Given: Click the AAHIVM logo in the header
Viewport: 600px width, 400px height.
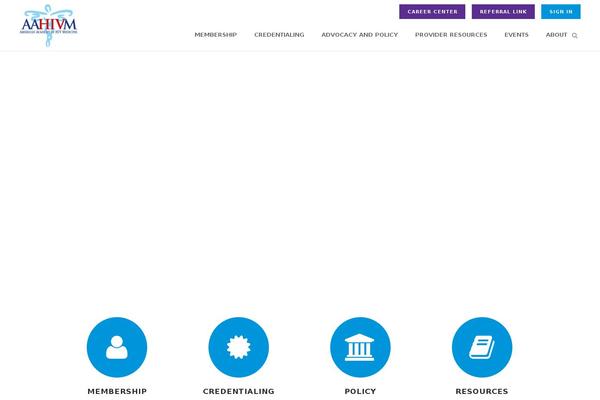Looking at the screenshot, I should pos(49,25).
